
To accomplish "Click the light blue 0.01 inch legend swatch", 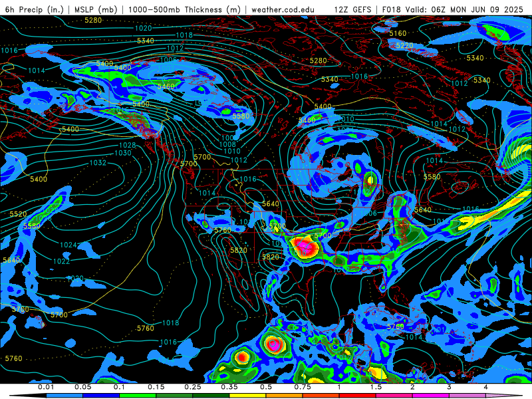I will click(65, 396).
